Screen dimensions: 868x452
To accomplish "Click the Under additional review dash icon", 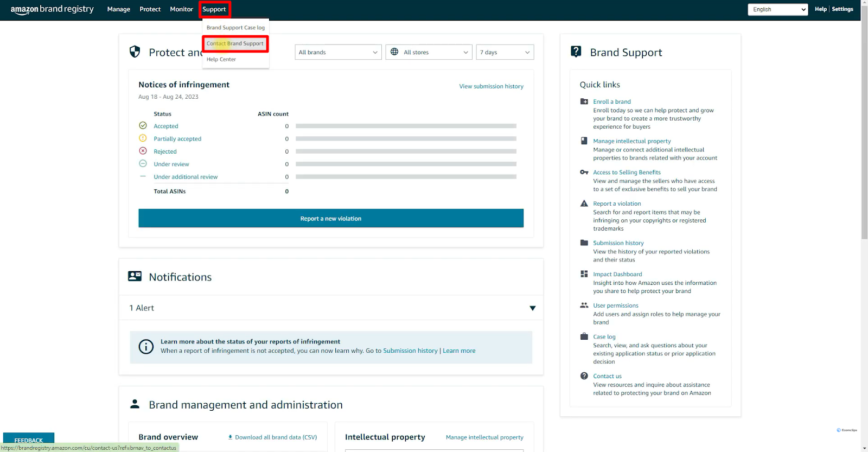I will click(143, 176).
